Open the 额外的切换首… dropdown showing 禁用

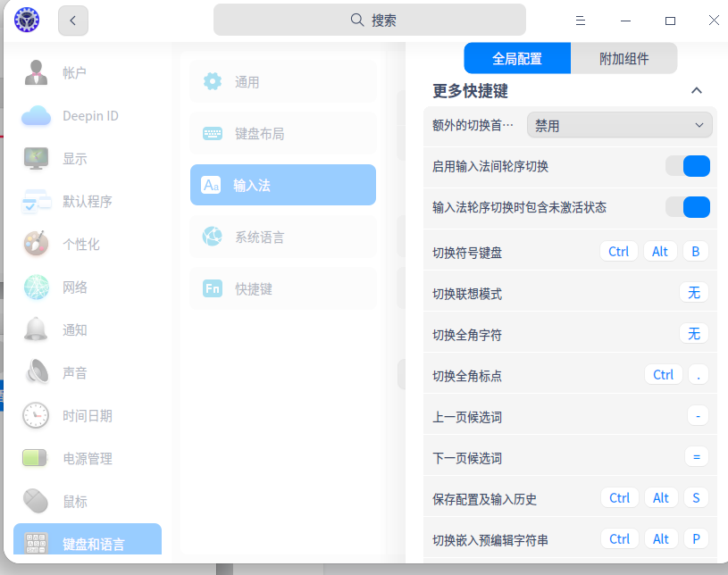tap(619, 125)
